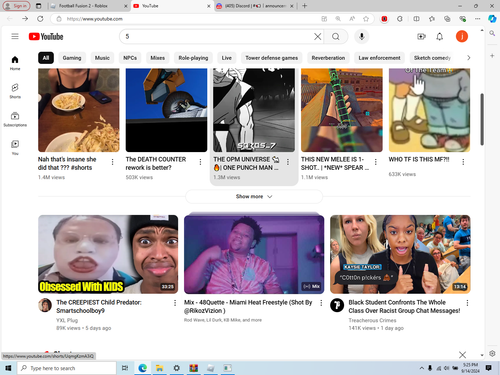Open options for 'WHO TF IS THIS MF' short
This screenshot has width=500, height=375.
(x=463, y=162)
